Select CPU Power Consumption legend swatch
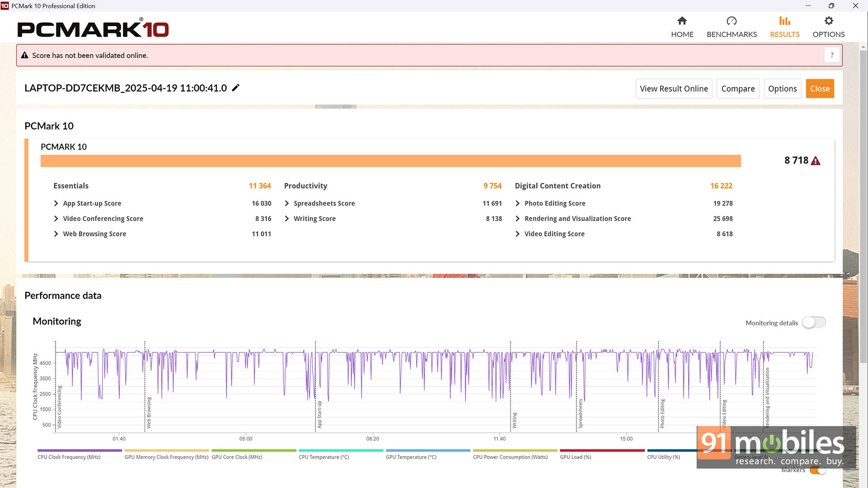Viewport: 868px width, 488px height. [515, 450]
